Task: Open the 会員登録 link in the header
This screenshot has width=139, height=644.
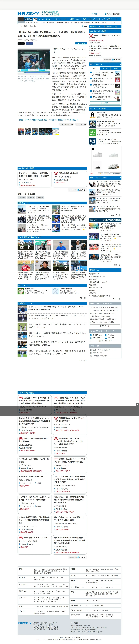Action: click(x=117, y=14)
